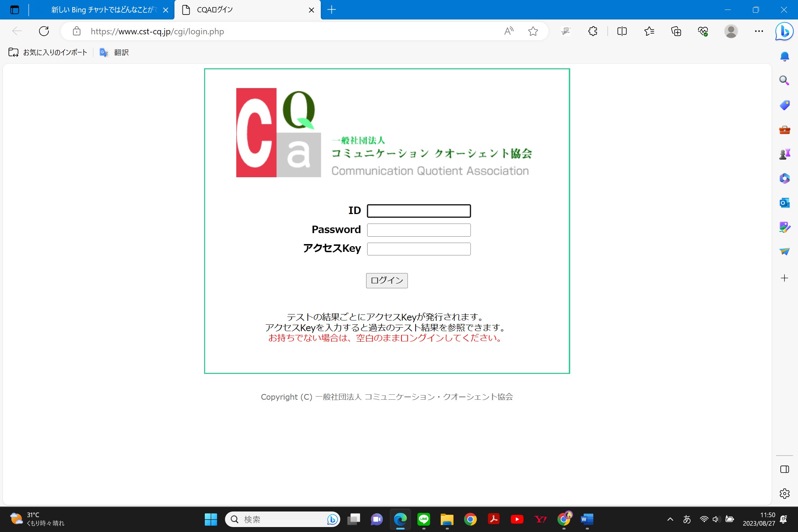Click the address bar URL
The height and width of the screenshot is (532, 798).
tap(157, 31)
